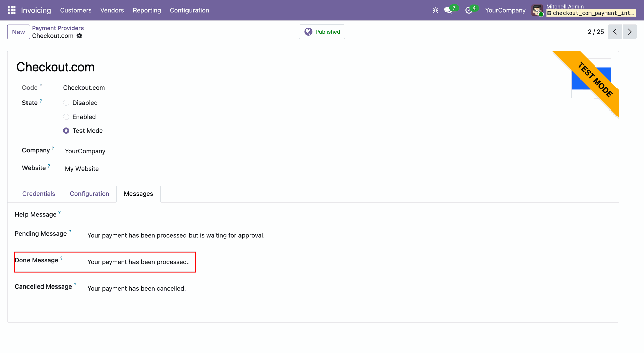Click the Code value Checkout.com

coord(84,88)
